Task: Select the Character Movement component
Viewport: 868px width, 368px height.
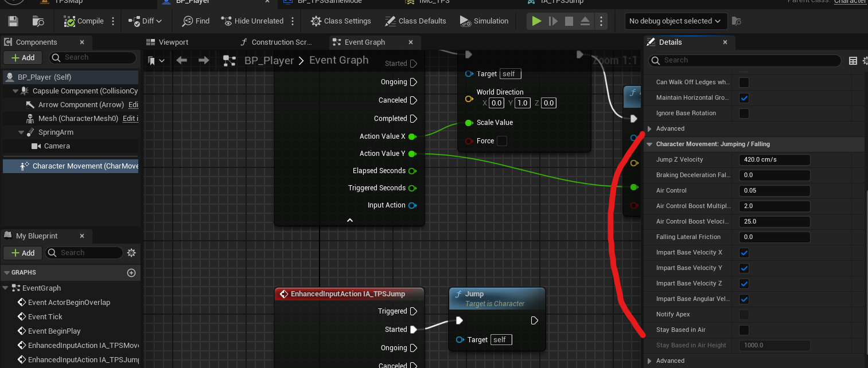Action: pos(70,166)
